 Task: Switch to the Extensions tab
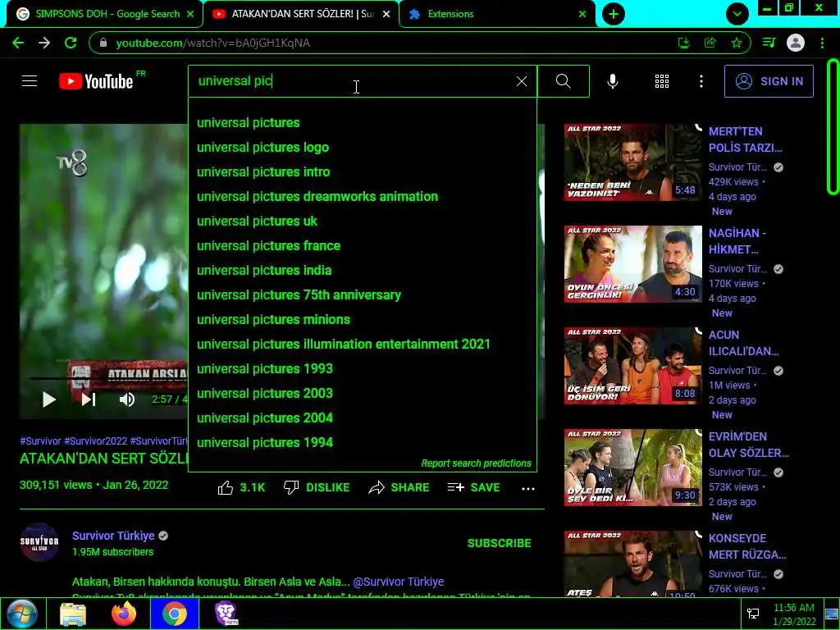(495, 14)
